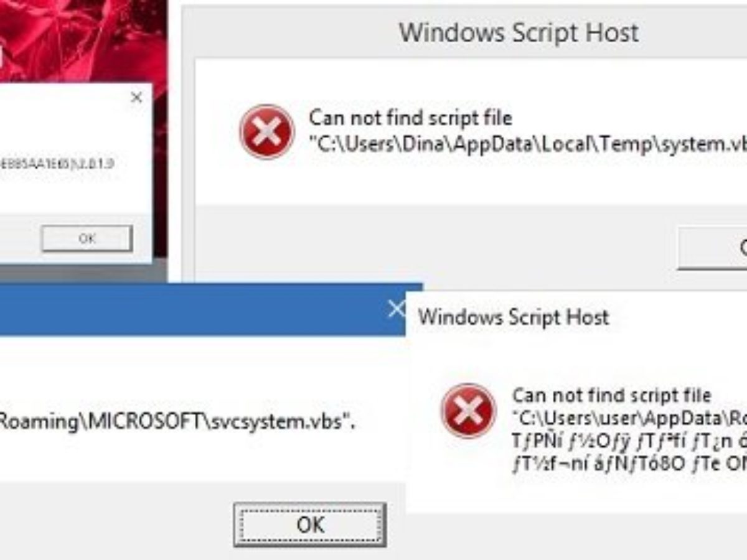Click the left-aligned Windows Script Host title
This screenshot has height=560, width=747.
click(x=514, y=317)
